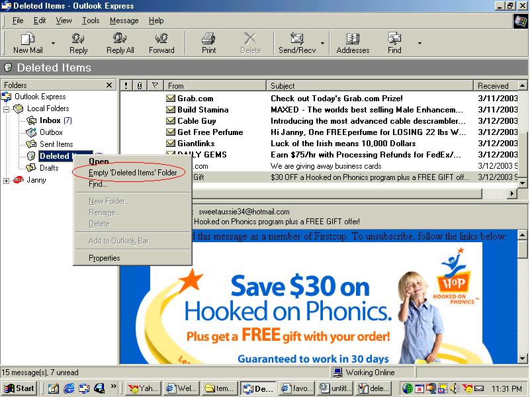
Task: Launch Internet Explorer from Quick Launch
Action: [x=69, y=388]
